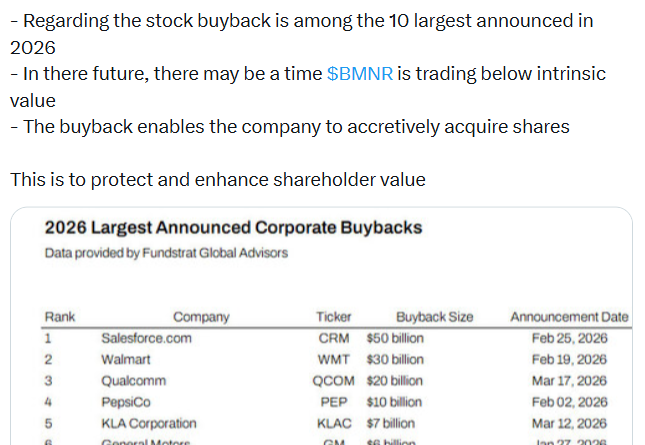The width and height of the screenshot is (645, 445).
Task: Click the 'protect and enhance shareholder value' sentence
Action: (218, 180)
